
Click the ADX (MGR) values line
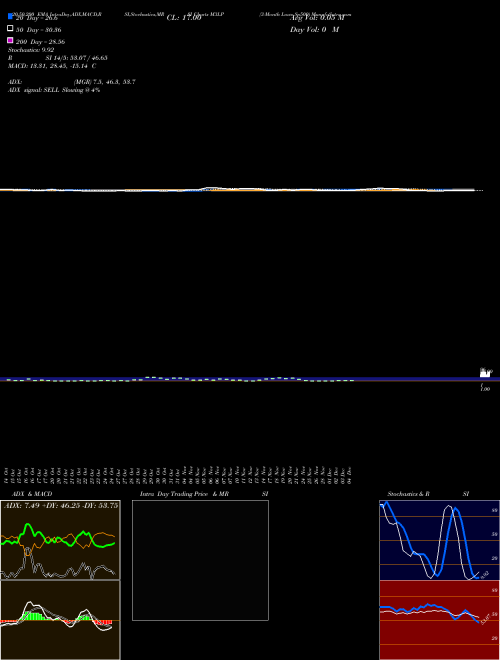tap(72, 82)
